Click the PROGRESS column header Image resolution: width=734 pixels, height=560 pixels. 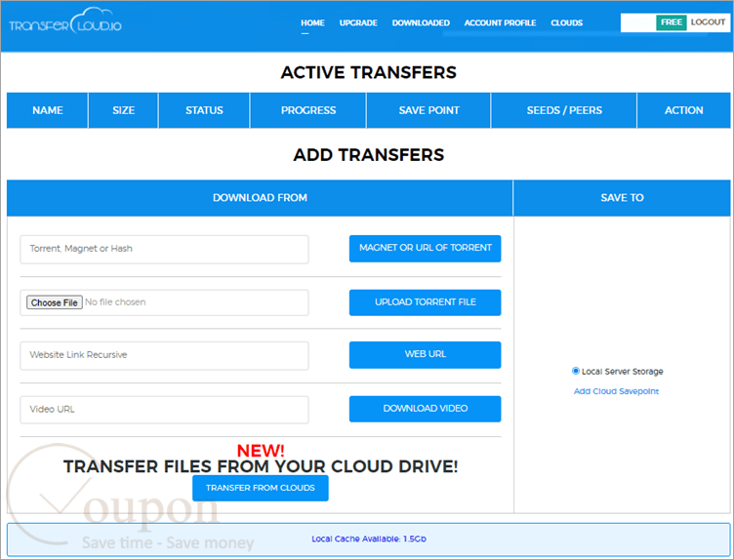pyautogui.click(x=308, y=110)
